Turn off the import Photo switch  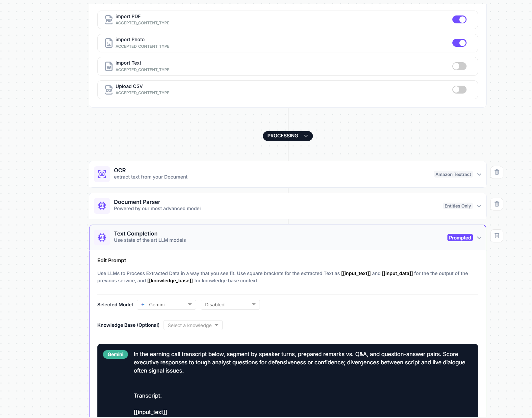coord(459,43)
